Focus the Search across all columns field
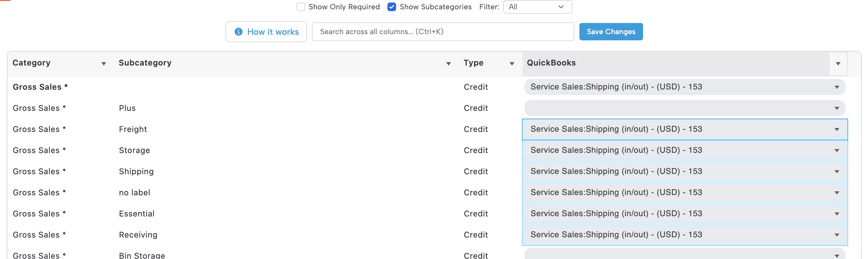The image size is (868, 259). [442, 32]
